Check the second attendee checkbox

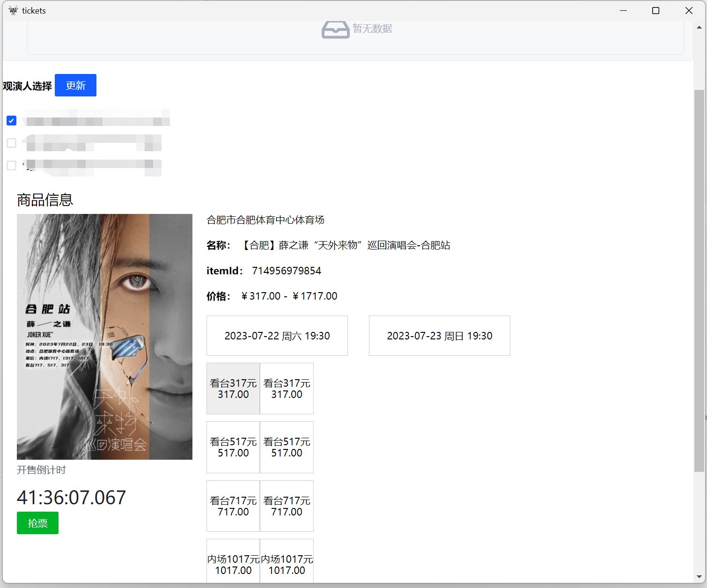click(12, 143)
